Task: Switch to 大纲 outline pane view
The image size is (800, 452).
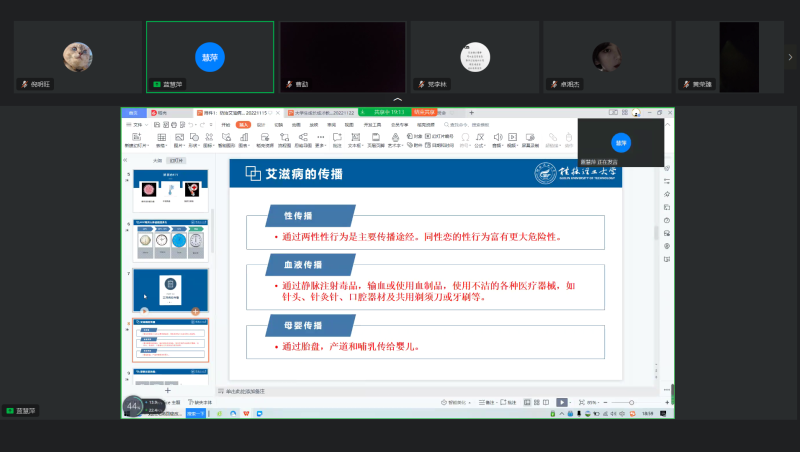Action: [157, 160]
